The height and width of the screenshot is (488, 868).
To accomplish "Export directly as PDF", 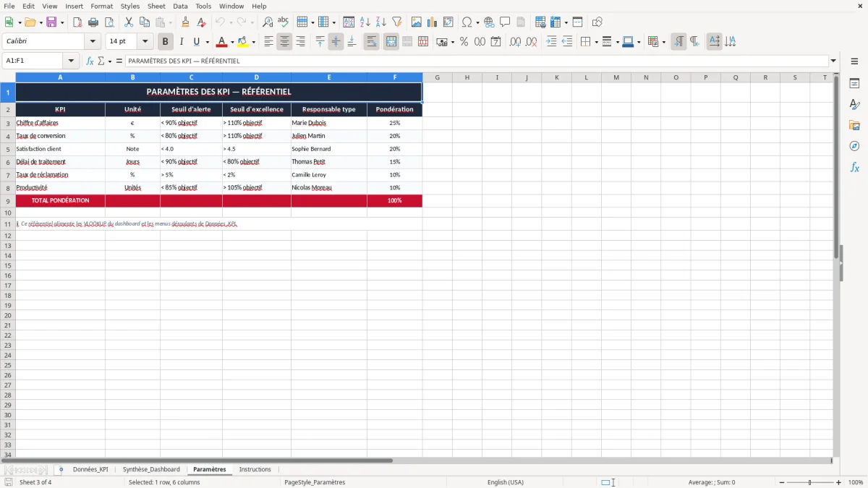I will 77,22.
